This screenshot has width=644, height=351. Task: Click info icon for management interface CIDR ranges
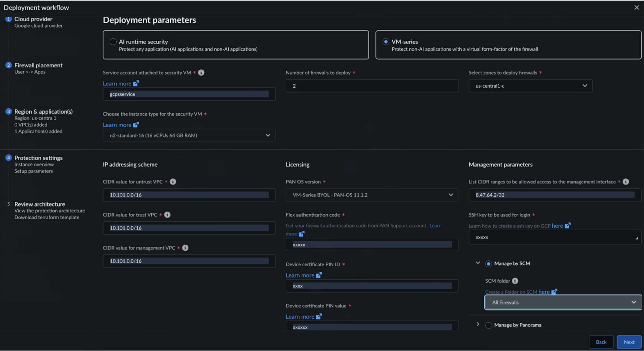[625, 182]
